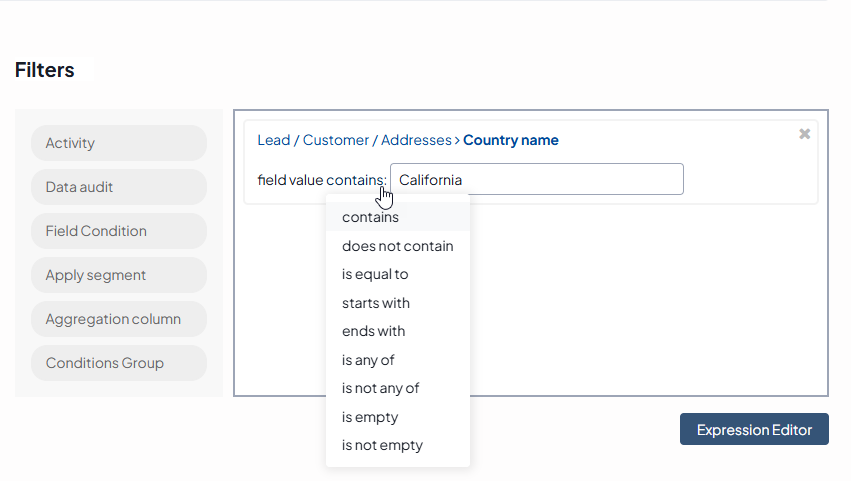This screenshot has width=851, height=481.
Task: Pick the 'is empty' operator
Action: [x=370, y=417]
